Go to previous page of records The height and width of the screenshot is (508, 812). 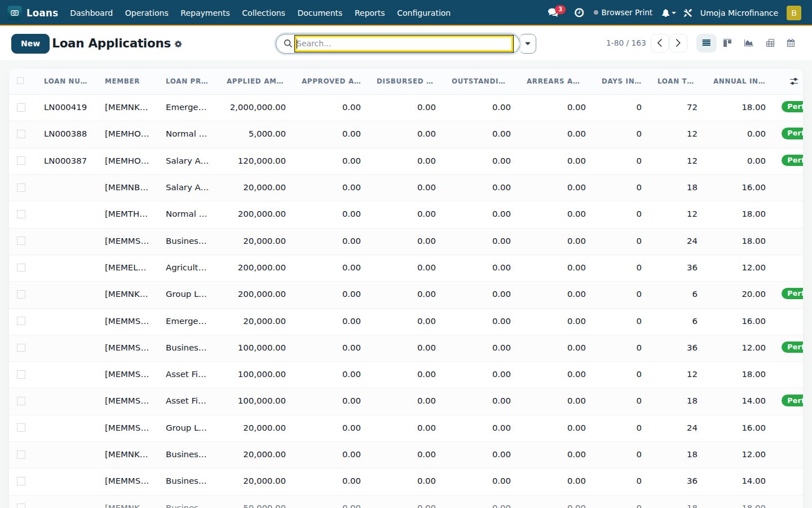[660, 43]
